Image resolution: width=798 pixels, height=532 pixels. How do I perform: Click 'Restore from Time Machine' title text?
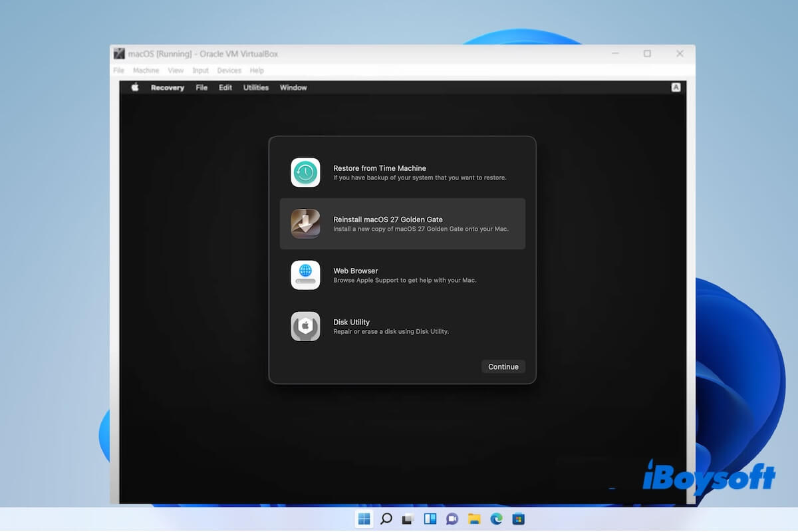click(x=380, y=168)
